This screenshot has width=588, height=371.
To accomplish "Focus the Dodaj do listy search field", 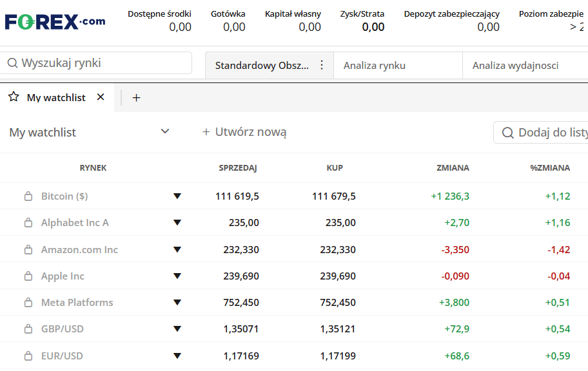I will point(541,132).
